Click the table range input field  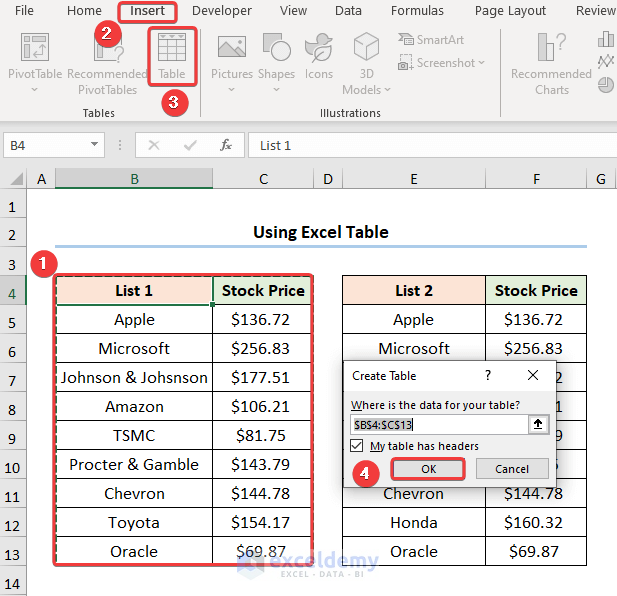pyautogui.click(x=439, y=424)
